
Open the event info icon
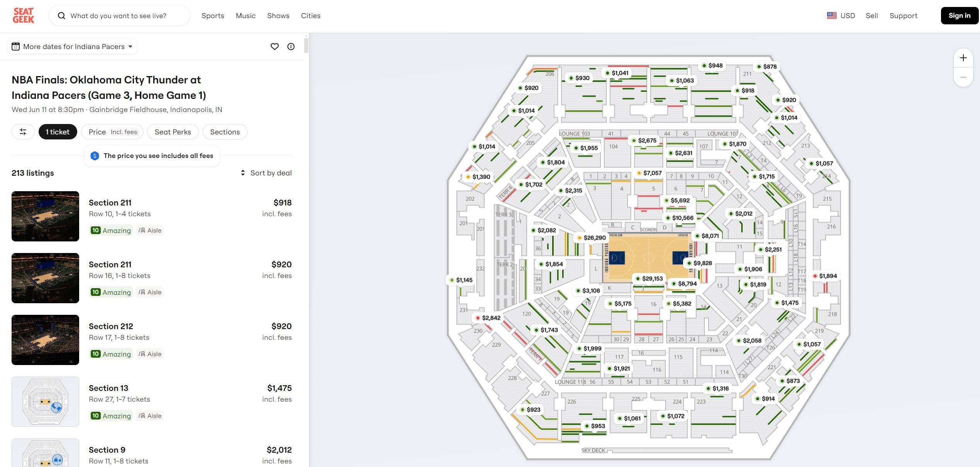[x=291, y=47]
